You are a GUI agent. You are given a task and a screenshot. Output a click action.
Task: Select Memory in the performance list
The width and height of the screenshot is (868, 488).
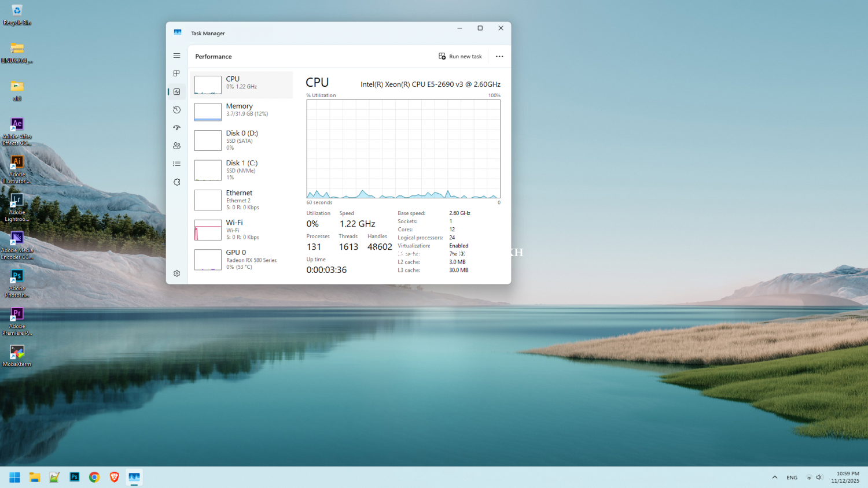point(241,111)
